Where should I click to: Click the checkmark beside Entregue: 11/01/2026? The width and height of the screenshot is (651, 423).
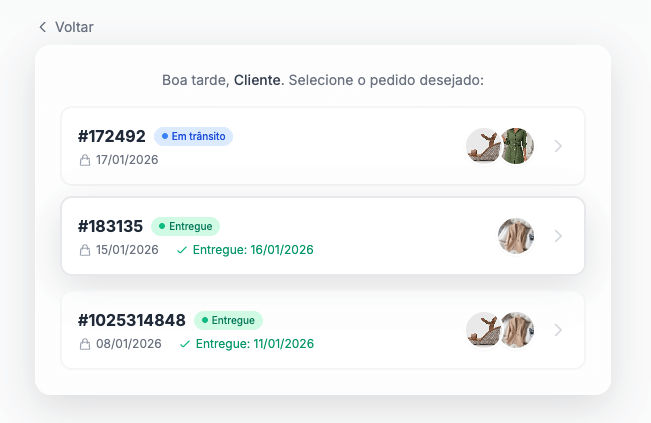click(185, 344)
